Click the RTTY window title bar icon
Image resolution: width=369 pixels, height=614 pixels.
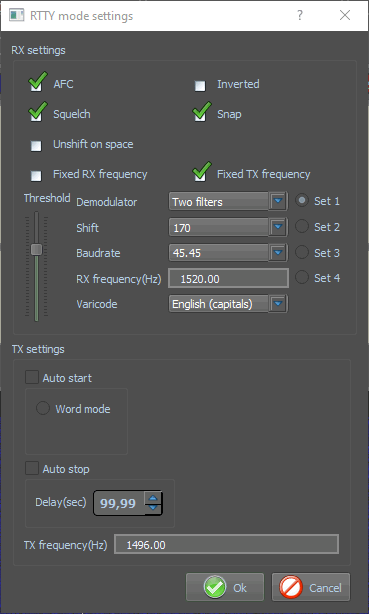point(16,16)
